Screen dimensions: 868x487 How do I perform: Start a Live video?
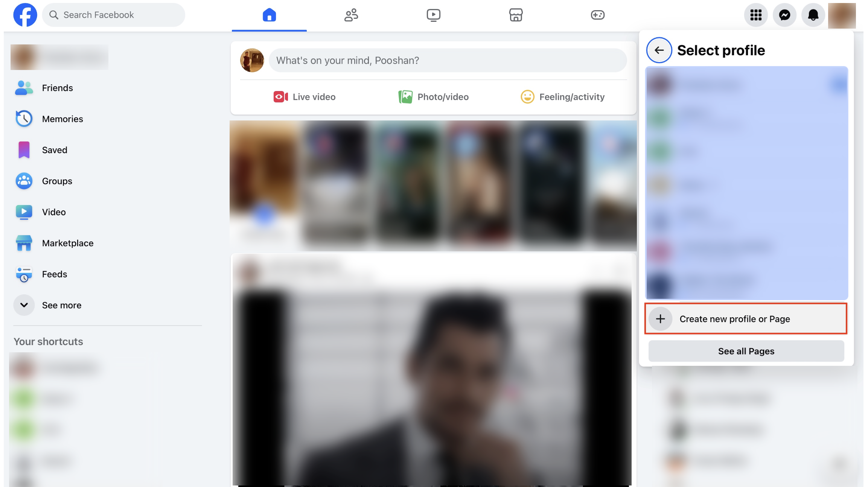(305, 97)
